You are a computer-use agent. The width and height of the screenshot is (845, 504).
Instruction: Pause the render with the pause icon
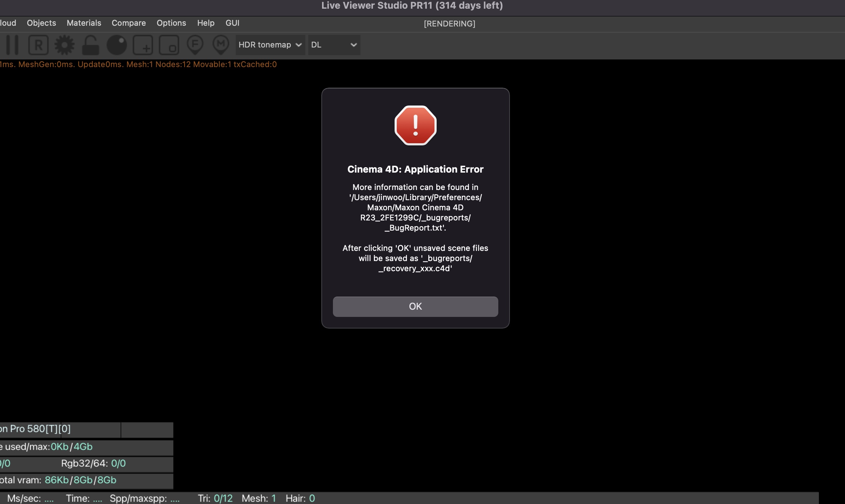click(x=12, y=45)
